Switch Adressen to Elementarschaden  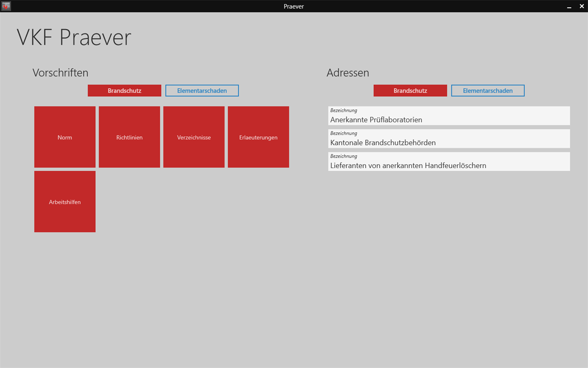488,90
